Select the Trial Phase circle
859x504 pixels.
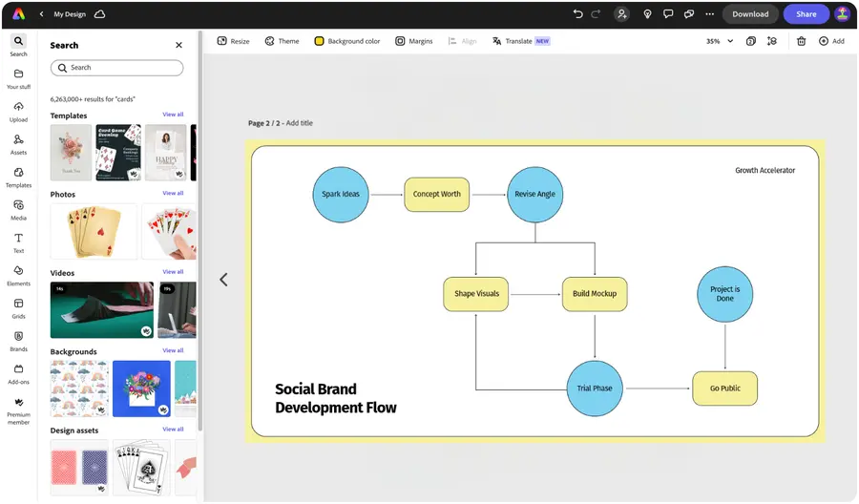click(595, 388)
